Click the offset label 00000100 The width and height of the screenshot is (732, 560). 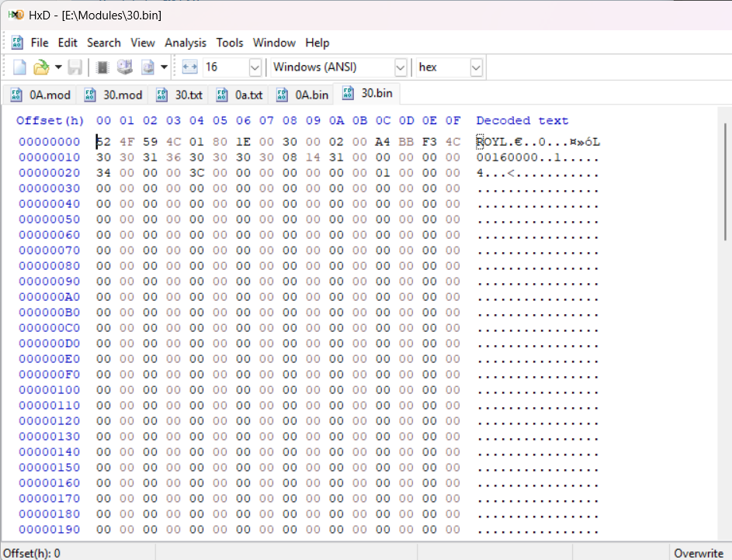click(50, 390)
